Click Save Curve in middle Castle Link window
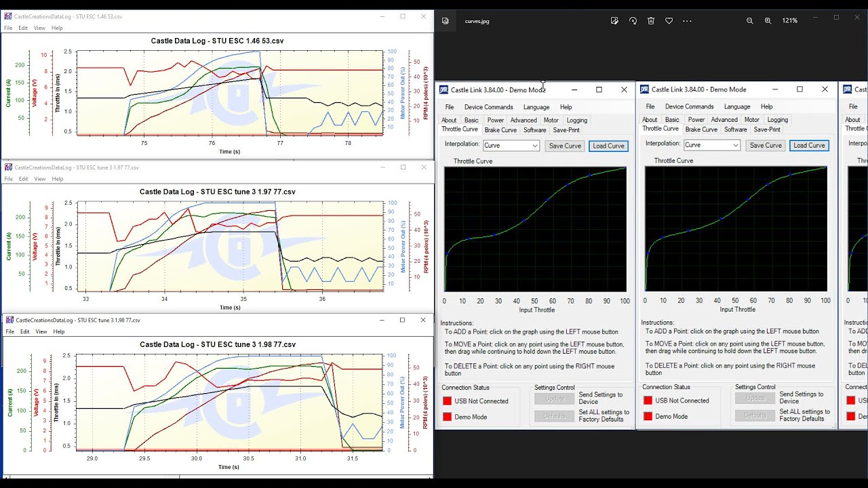This screenshot has width=868, height=488. click(x=766, y=145)
